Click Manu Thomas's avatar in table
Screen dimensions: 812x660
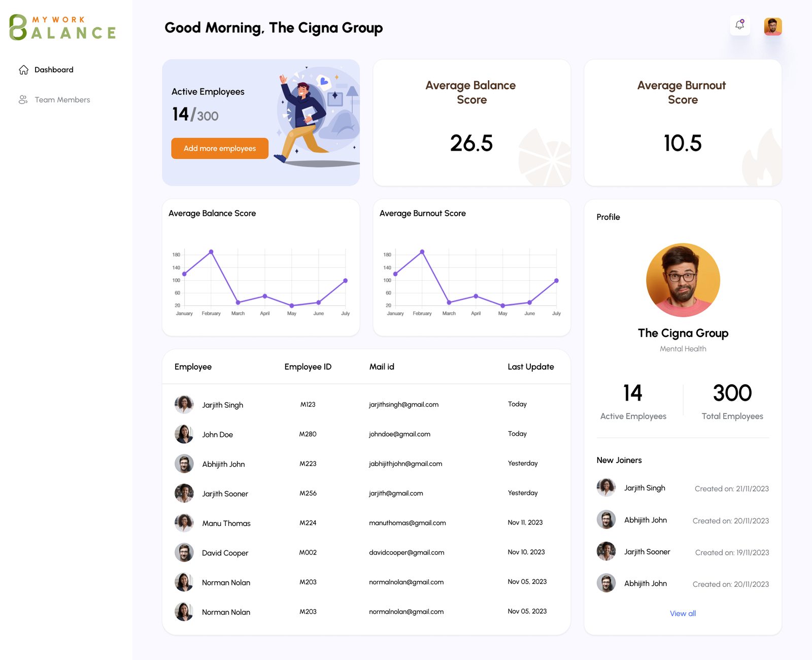[184, 523]
